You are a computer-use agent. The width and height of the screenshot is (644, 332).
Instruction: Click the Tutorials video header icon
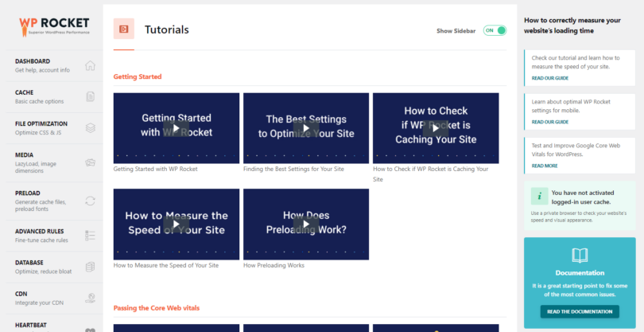(x=123, y=29)
